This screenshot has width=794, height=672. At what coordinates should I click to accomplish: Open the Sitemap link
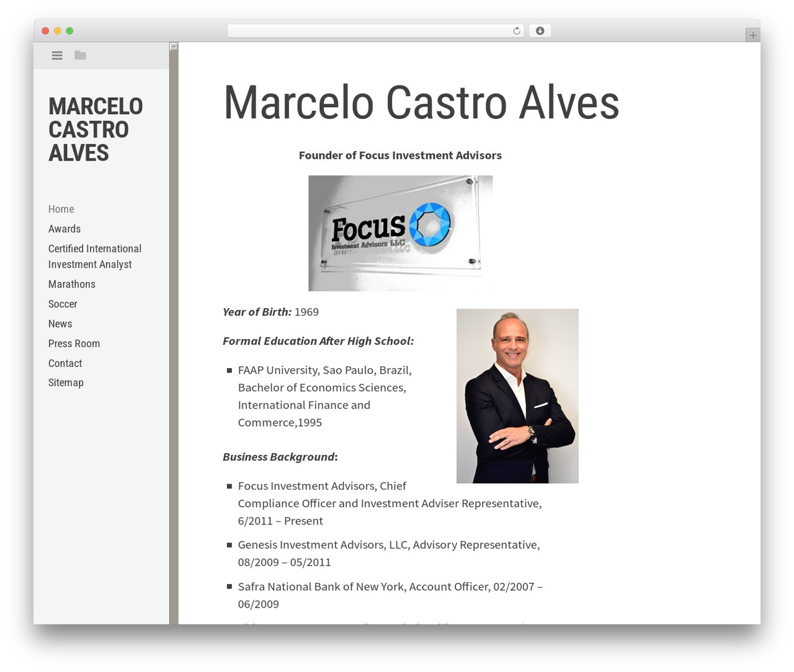[x=66, y=382]
